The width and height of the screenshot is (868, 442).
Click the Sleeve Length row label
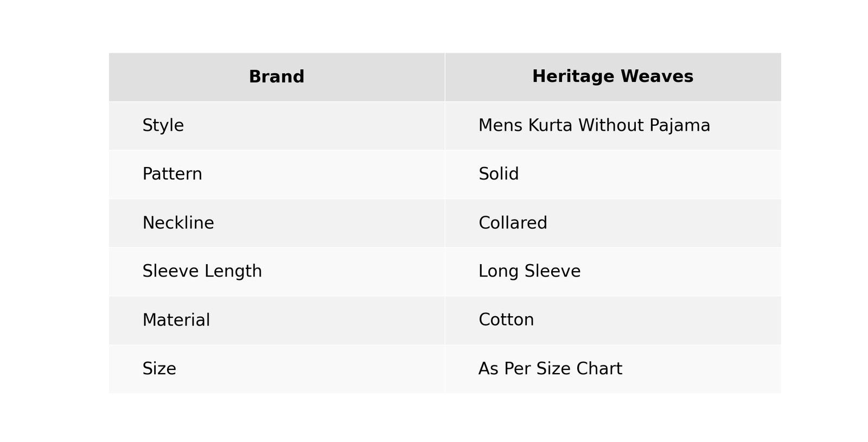point(202,271)
